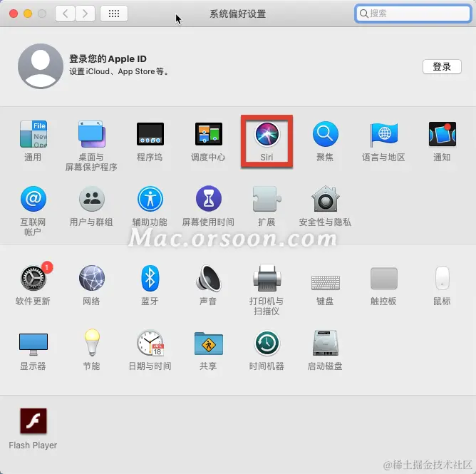Open Security & Privacy (安全性与隐私)
The image size is (476, 474).
tap(325, 199)
